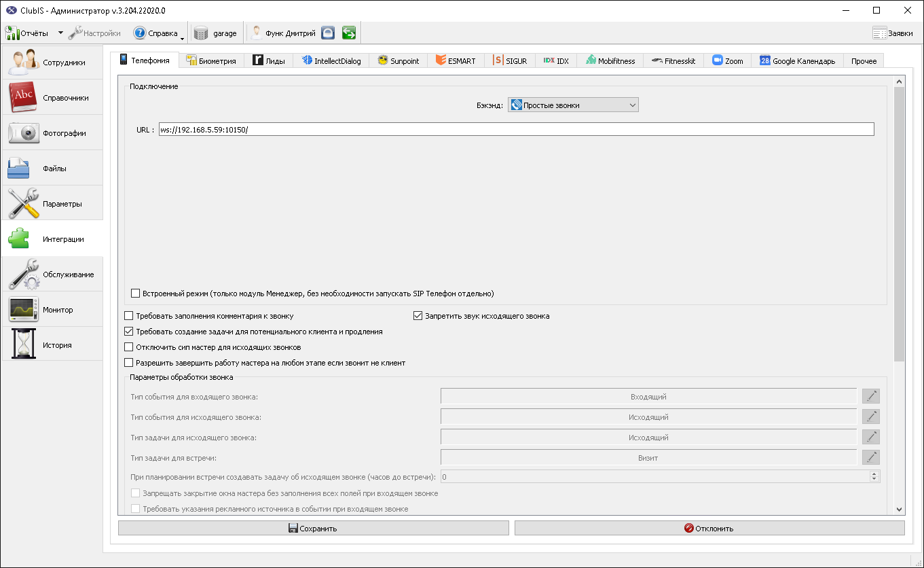The image size is (924, 568).
Task: Edit the incoming call event type pencil
Action: tap(871, 397)
